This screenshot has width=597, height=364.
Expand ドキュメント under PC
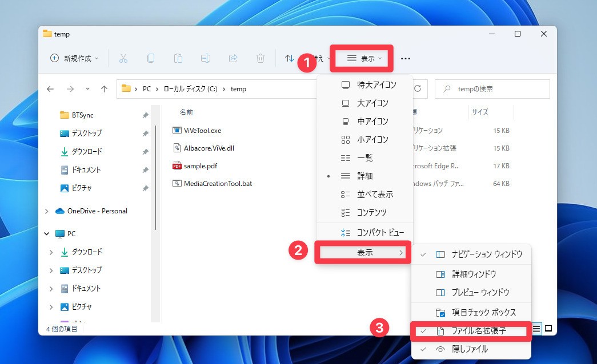pyautogui.click(x=51, y=289)
